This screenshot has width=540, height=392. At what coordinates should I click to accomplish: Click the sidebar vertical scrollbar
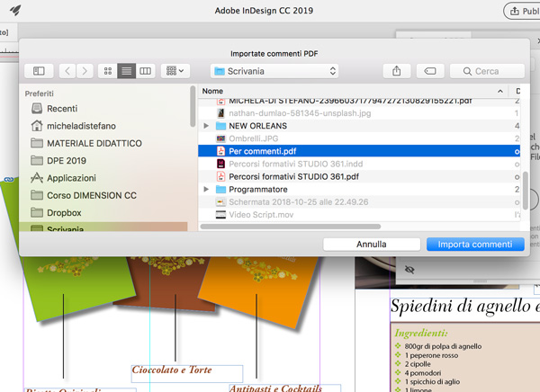193,107
